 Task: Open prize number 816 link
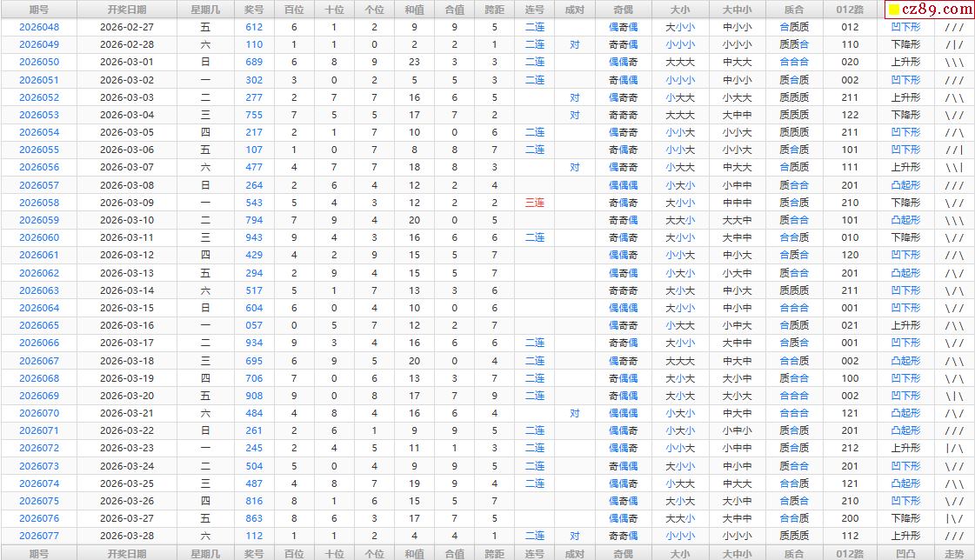[254, 501]
